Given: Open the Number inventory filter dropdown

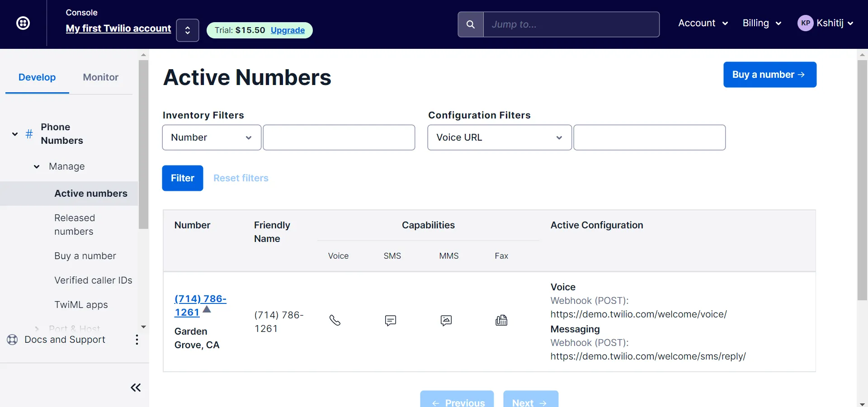Looking at the screenshot, I should pyautogui.click(x=212, y=137).
